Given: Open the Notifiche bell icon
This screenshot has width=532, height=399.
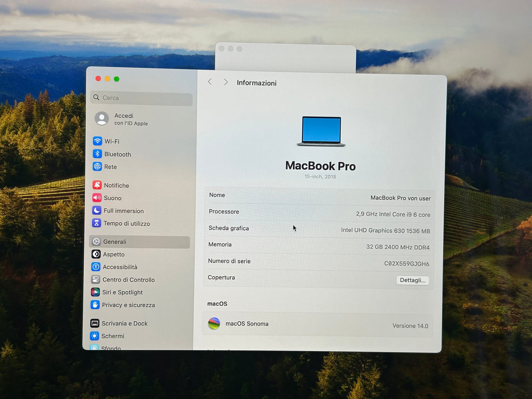Looking at the screenshot, I should 97,185.
